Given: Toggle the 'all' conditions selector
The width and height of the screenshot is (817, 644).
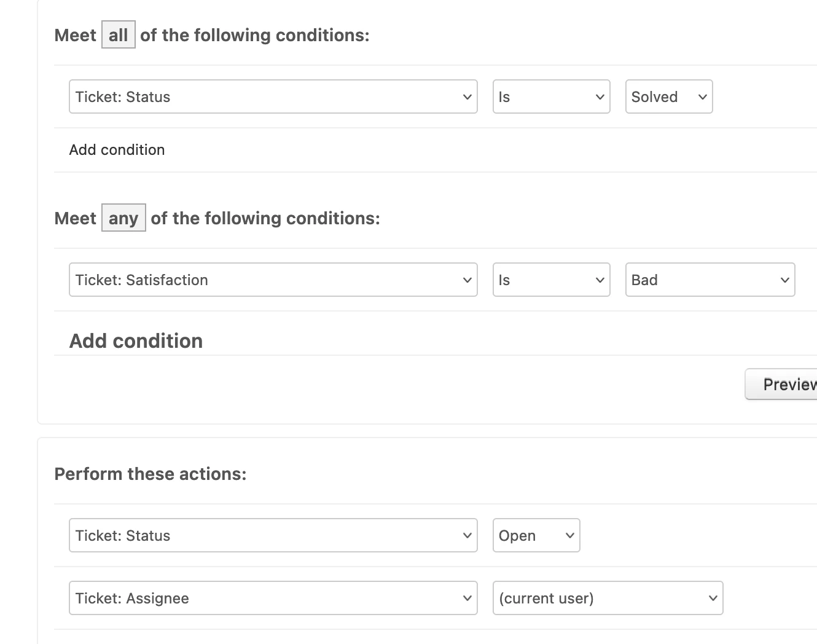Looking at the screenshot, I should [x=118, y=35].
